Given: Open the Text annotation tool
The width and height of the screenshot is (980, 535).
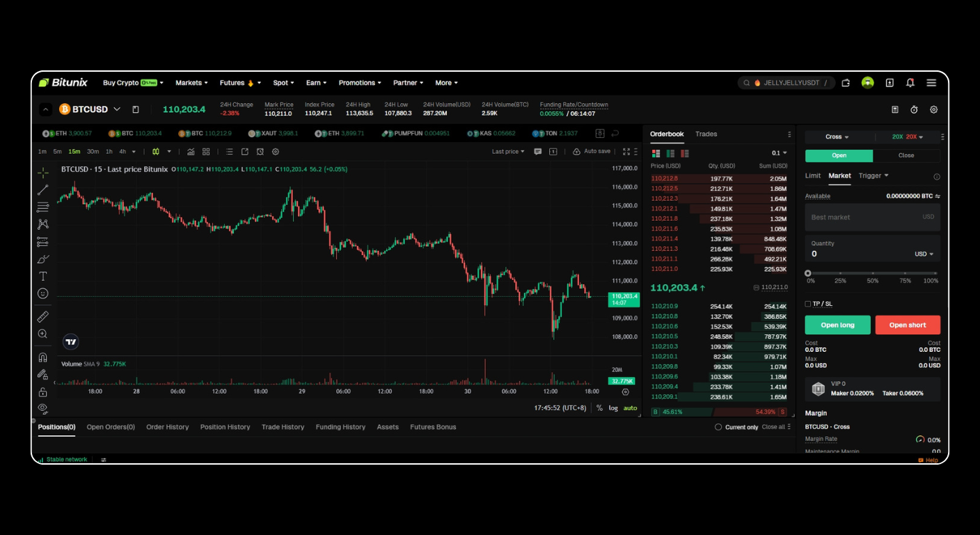Looking at the screenshot, I should click(x=42, y=276).
